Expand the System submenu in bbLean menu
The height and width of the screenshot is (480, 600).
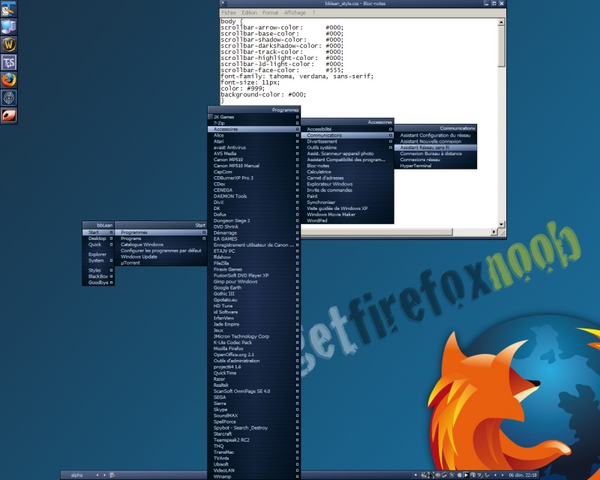click(98, 261)
